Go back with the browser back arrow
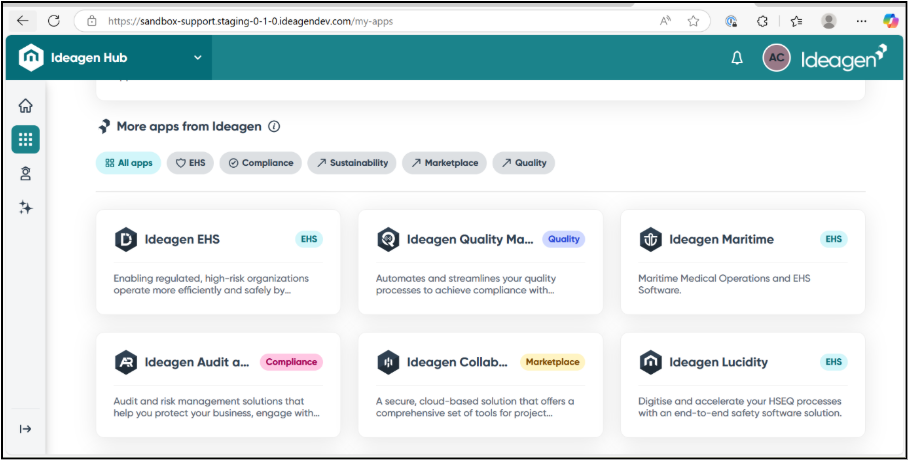 [x=23, y=21]
